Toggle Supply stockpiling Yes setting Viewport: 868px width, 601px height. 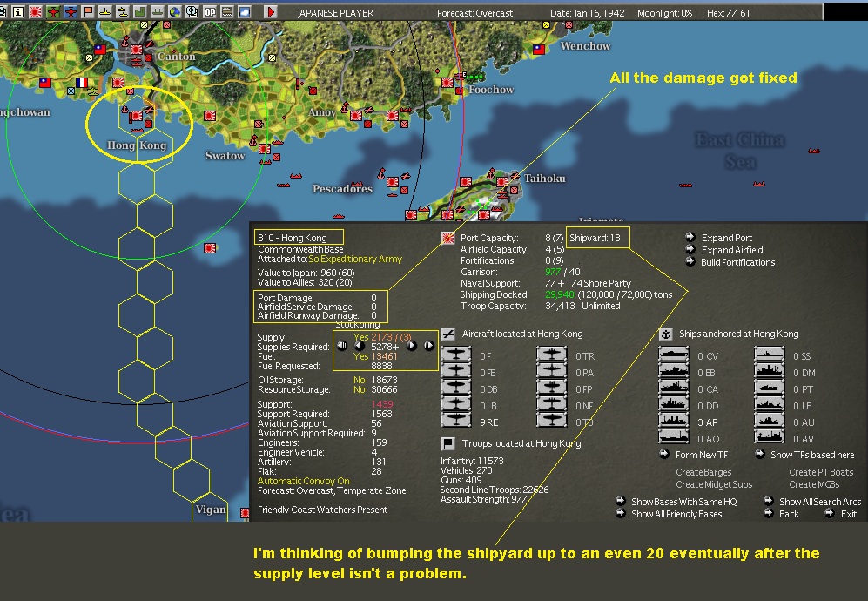(361, 337)
